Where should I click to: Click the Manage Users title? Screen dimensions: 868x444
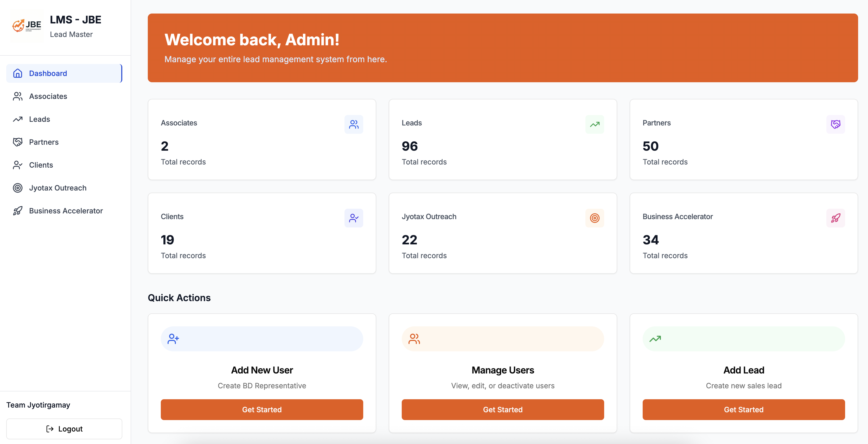[x=503, y=370]
